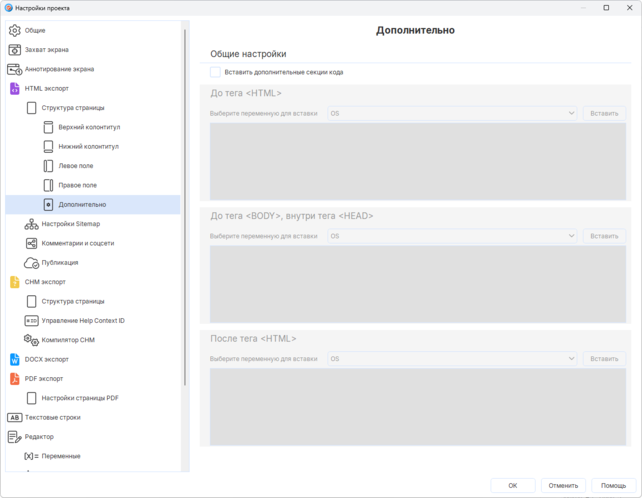Open Комментарии и соцсети share icon
642x498 pixels.
(x=31, y=243)
